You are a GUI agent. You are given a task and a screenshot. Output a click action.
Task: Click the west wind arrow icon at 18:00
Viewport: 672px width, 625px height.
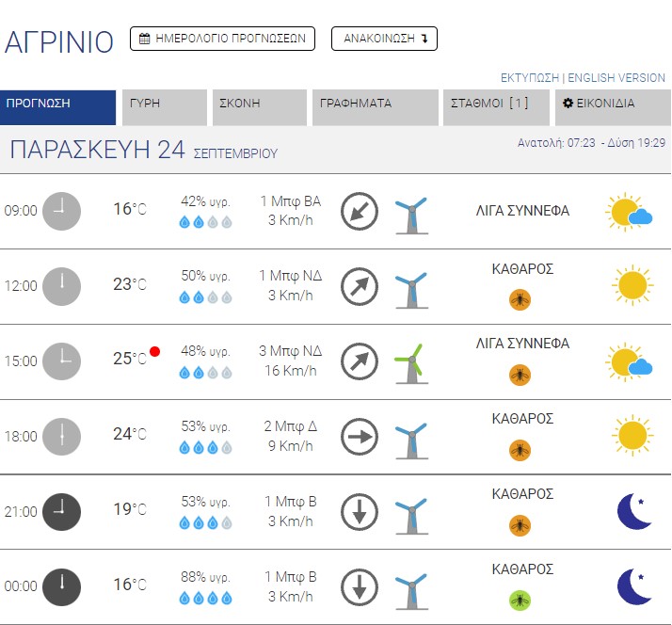click(359, 436)
